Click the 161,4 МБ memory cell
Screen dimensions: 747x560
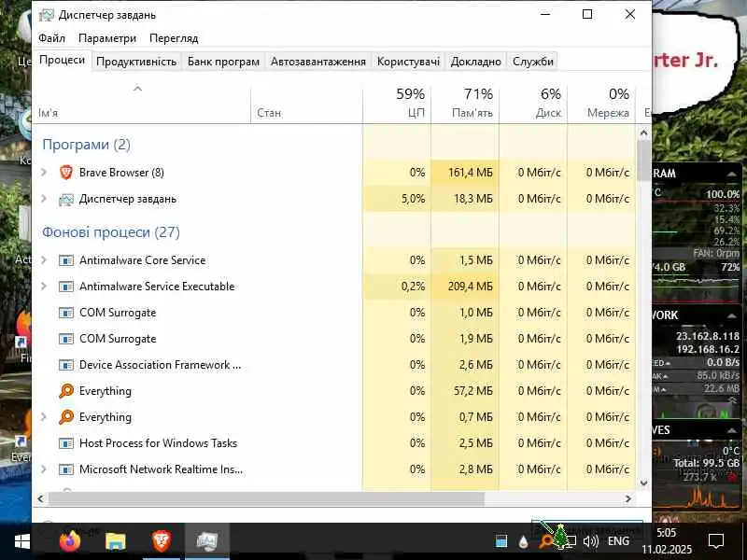[x=465, y=173]
